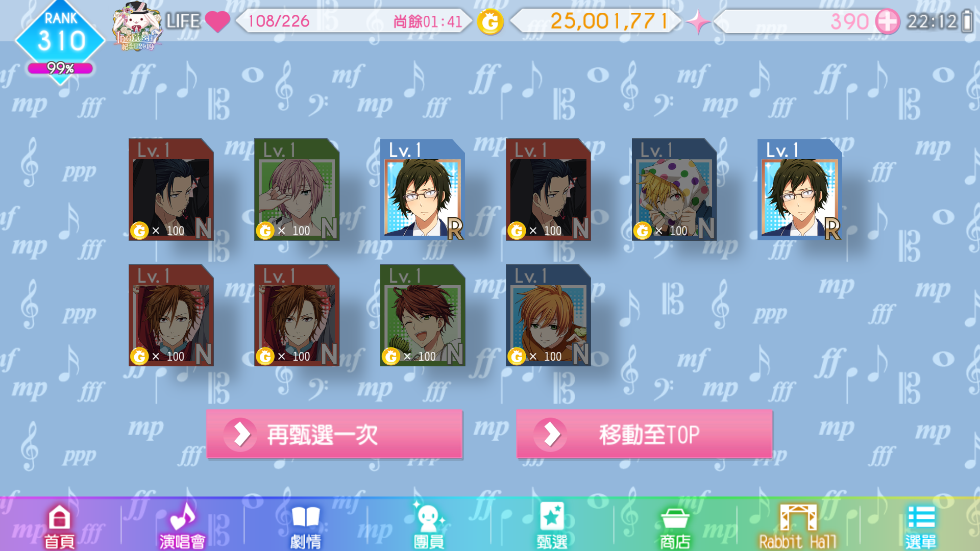
Task: Tap the pink LIFE heart icon
Action: [x=217, y=21]
